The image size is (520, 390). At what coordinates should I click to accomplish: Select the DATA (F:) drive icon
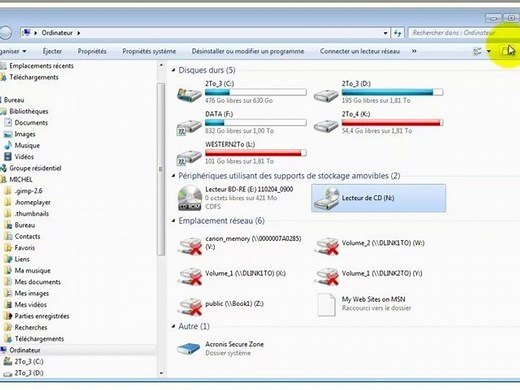click(x=189, y=127)
